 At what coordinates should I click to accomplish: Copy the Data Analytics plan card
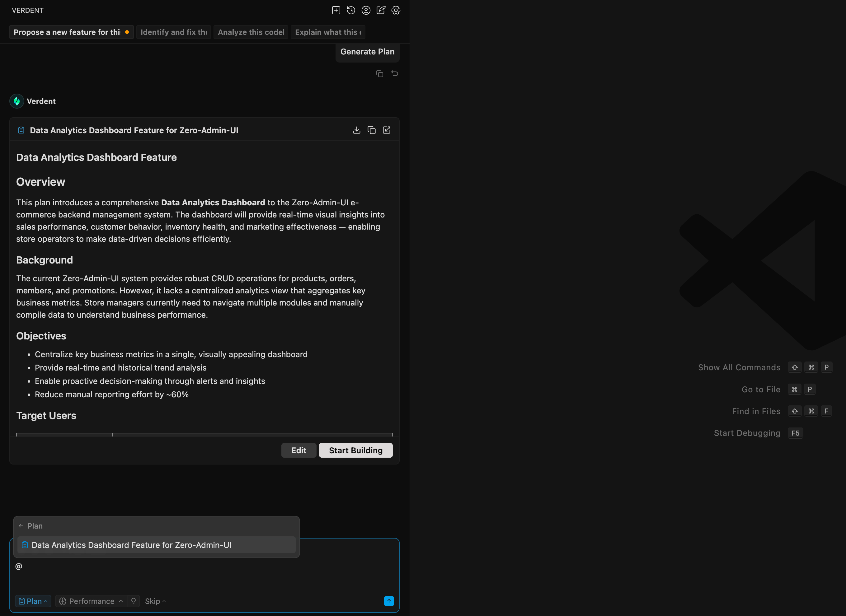click(x=371, y=130)
